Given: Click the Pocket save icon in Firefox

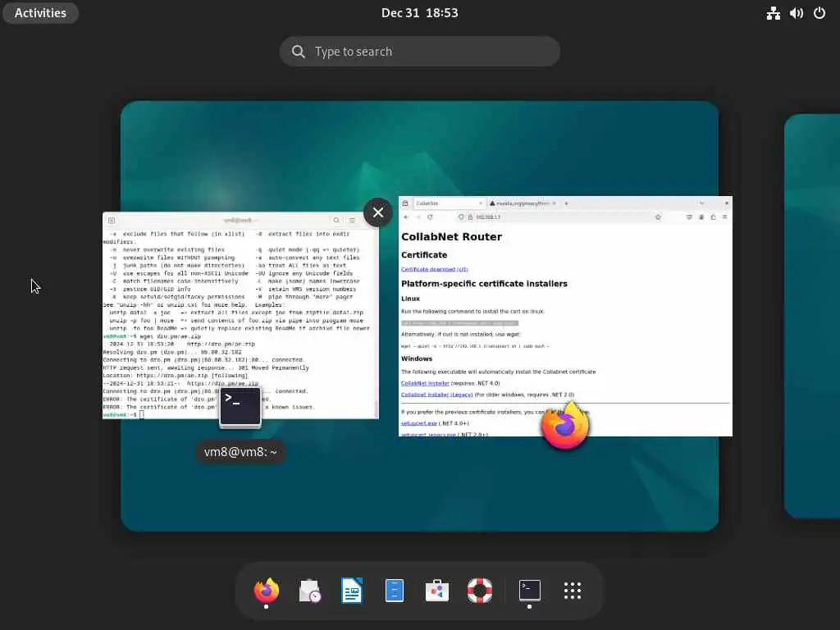Looking at the screenshot, I should point(689,217).
